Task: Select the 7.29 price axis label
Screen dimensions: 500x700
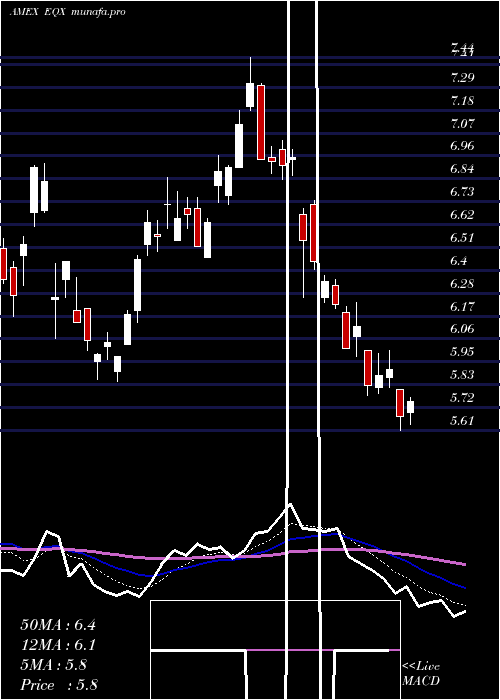Action: [462, 78]
